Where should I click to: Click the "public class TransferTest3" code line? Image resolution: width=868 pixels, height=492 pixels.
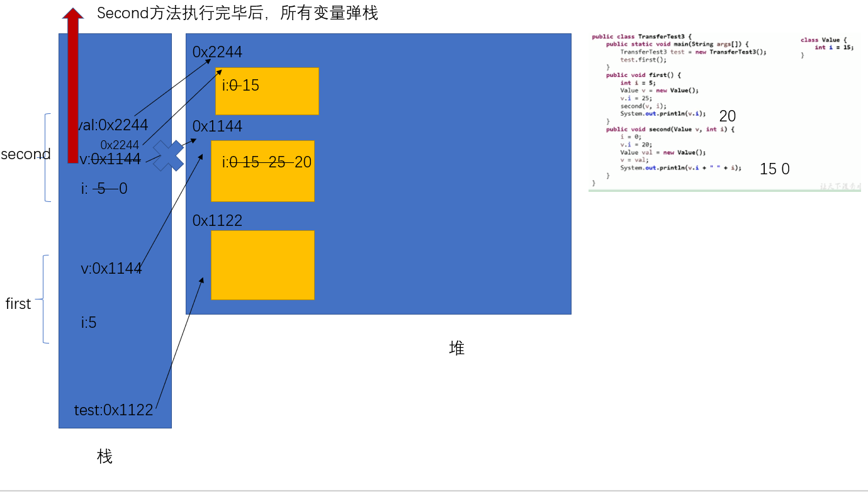tap(641, 36)
